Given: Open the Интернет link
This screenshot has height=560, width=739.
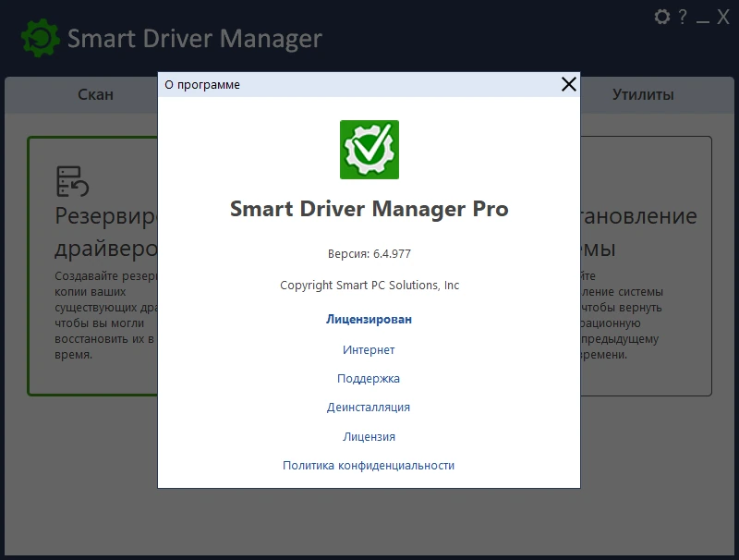Looking at the screenshot, I should click(x=369, y=349).
